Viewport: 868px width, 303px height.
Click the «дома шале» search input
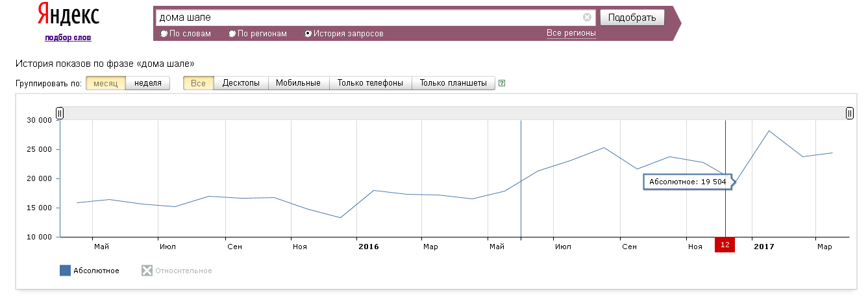[367, 18]
